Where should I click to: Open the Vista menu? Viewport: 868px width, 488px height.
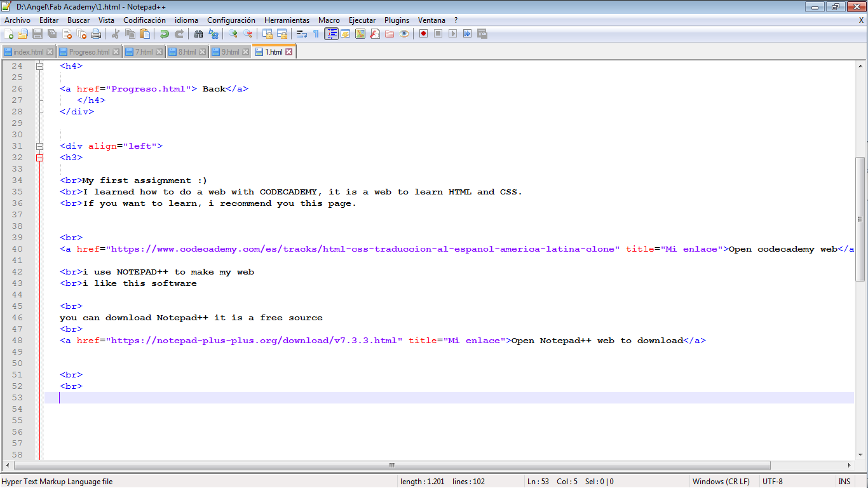107,20
